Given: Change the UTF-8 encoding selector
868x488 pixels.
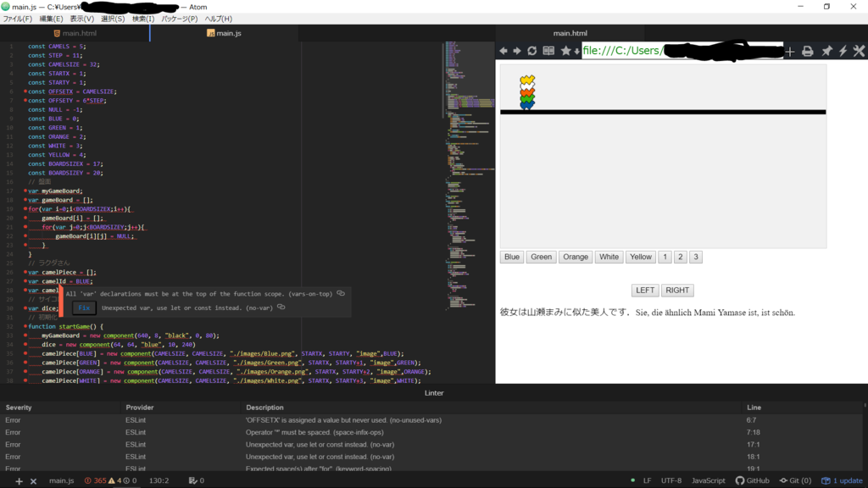Looking at the screenshot, I should [671, 481].
